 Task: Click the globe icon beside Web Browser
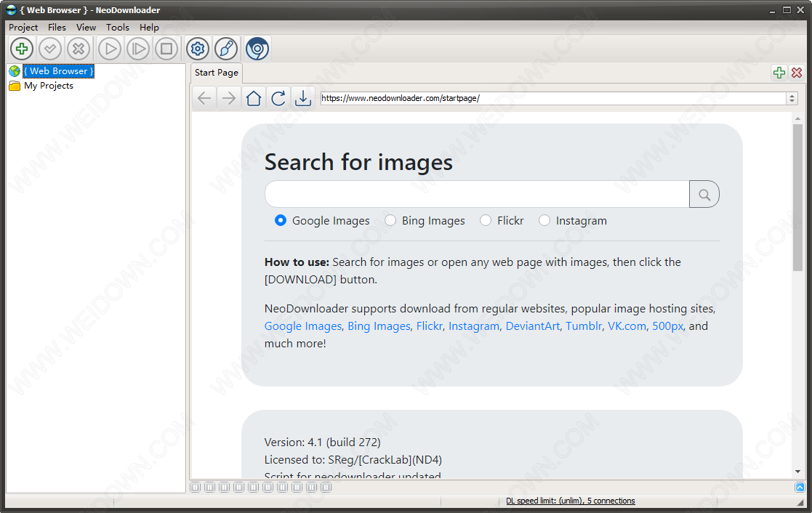(15, 71)
